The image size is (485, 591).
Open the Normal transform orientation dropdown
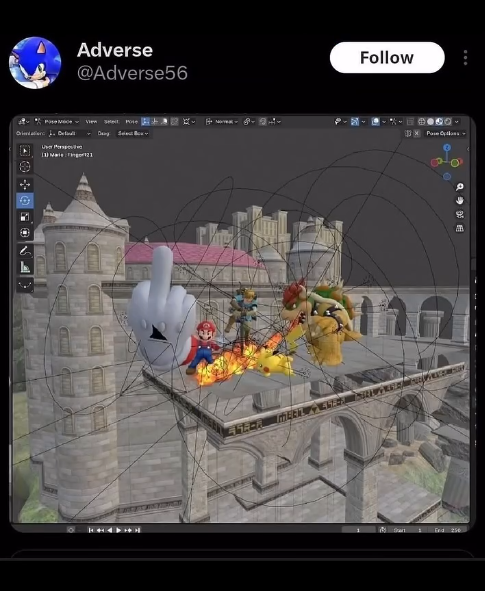222,121
